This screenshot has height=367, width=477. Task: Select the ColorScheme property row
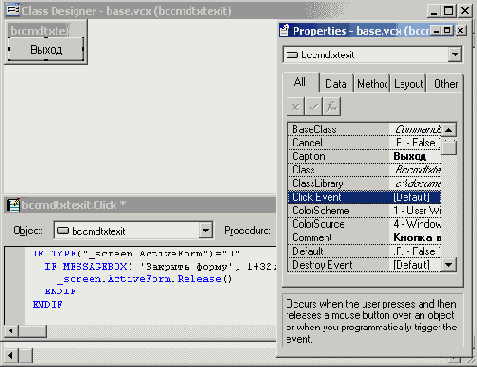point(364,210)
